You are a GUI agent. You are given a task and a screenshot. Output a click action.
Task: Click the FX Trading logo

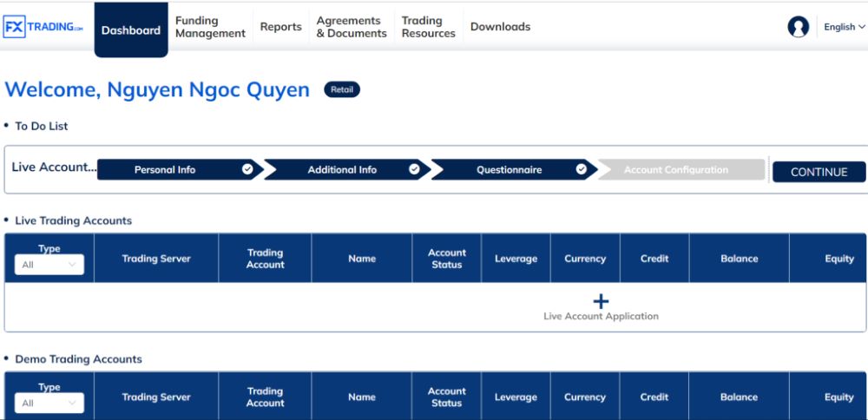point(45,27)
